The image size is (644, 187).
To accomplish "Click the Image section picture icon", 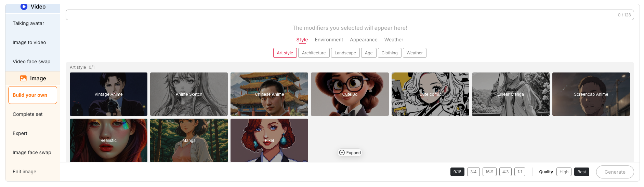I will pos(23,78).
